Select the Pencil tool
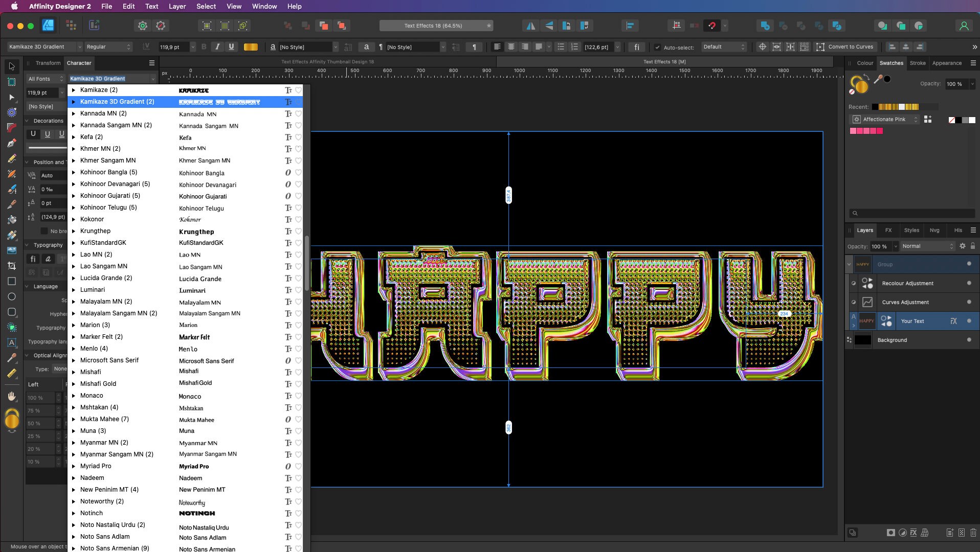Viewport: 980px width, 552px height. tap(12, 158)
